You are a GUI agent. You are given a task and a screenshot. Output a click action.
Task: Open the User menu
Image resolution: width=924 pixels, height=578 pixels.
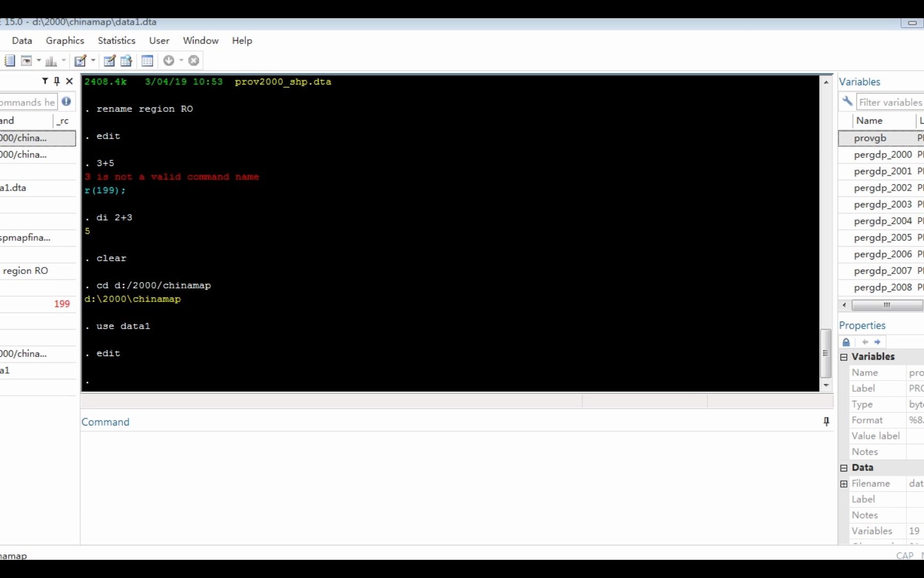coord(159,41)
